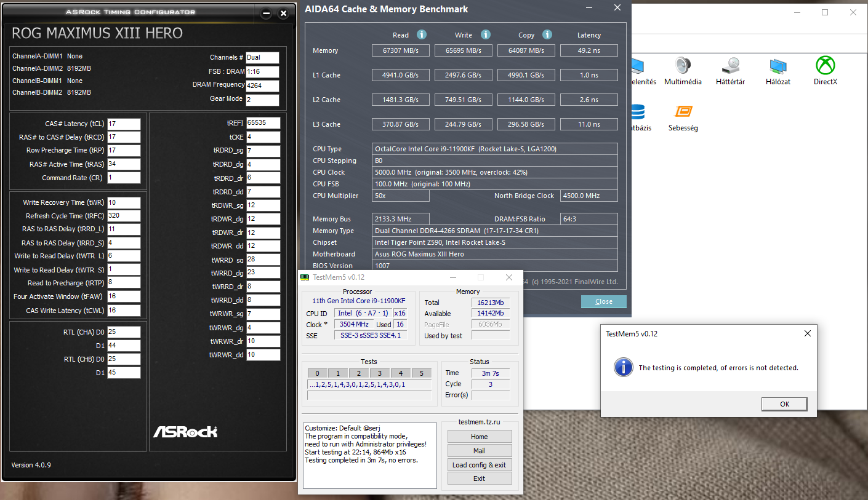Image resolution: width=868 pixels, height=500 pixels.
Task: Click the FSB : DRAM ratio field
Action: pos(262,71)
